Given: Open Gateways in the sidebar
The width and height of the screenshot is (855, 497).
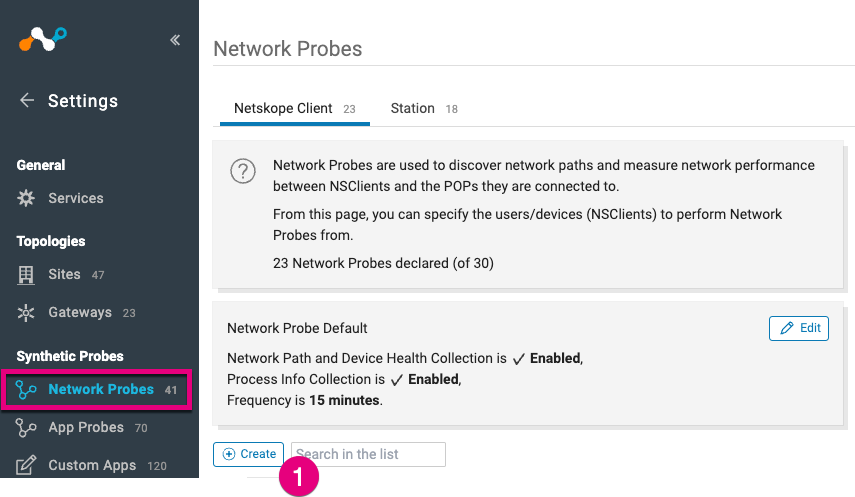Looking at the screenshot, I should click(80, 313).
